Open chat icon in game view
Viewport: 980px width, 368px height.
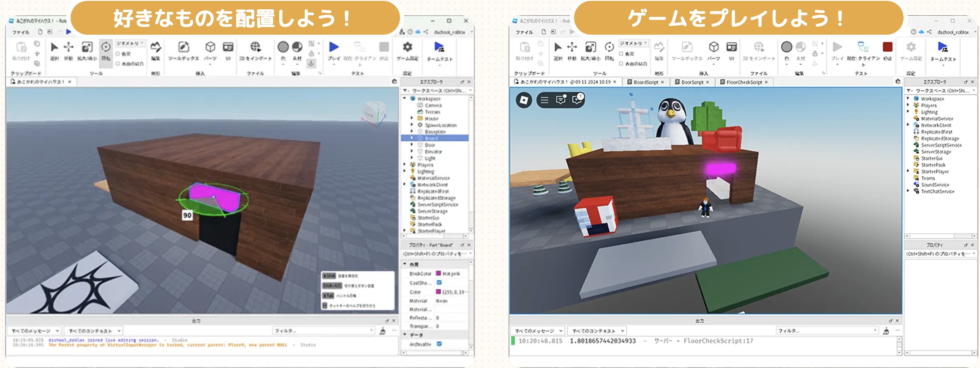tap(561, 100)
